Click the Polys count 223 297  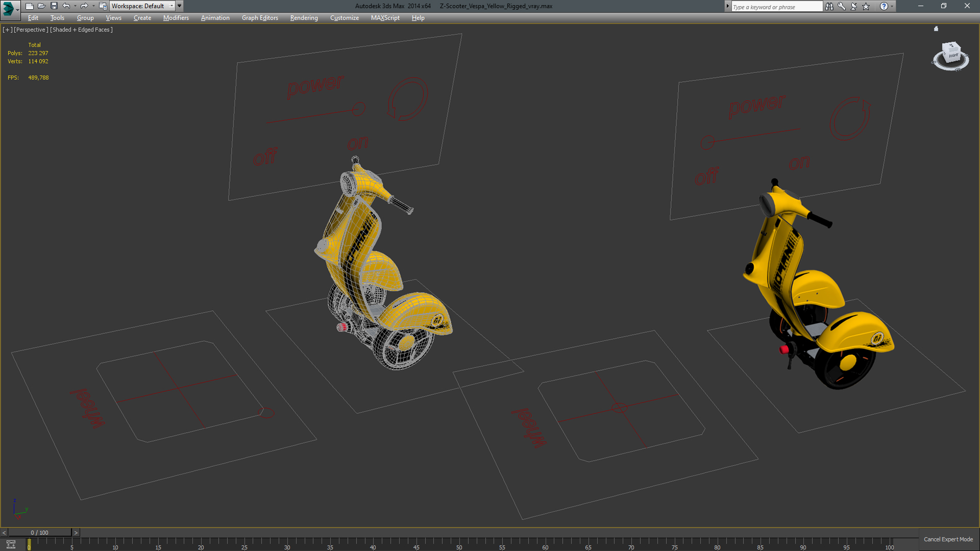[38, 53]
